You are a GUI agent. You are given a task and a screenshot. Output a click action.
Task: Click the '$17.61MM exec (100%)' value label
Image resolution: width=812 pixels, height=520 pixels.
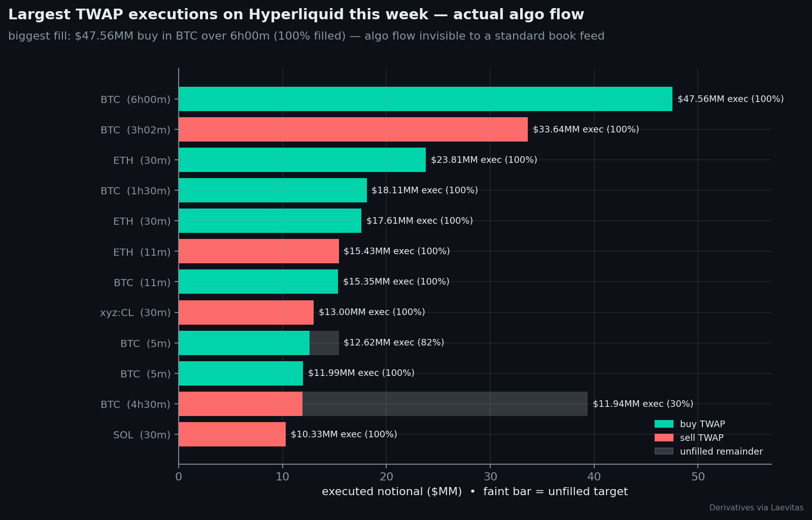(x=420, y=221)
